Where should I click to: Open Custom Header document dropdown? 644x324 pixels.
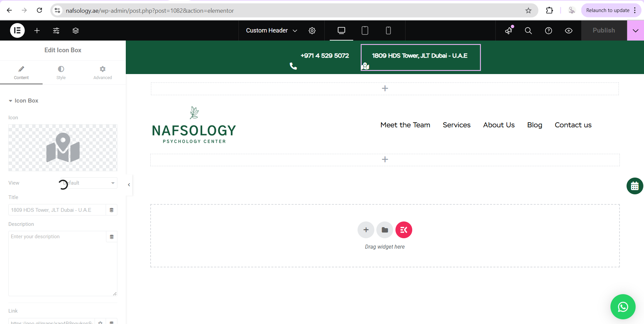(x=272, y=30)
